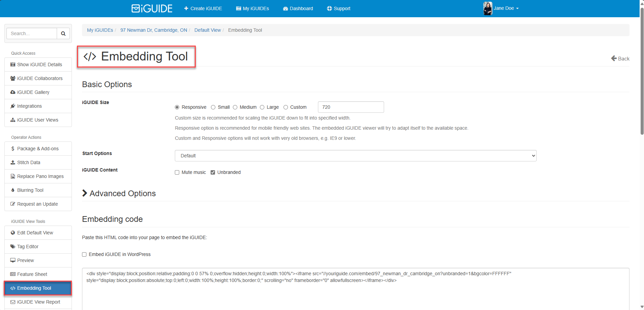Viewport: 644px width, 310px height.
Task: Click the gauge icon beside Dashboard
Action: pos(286,8)
